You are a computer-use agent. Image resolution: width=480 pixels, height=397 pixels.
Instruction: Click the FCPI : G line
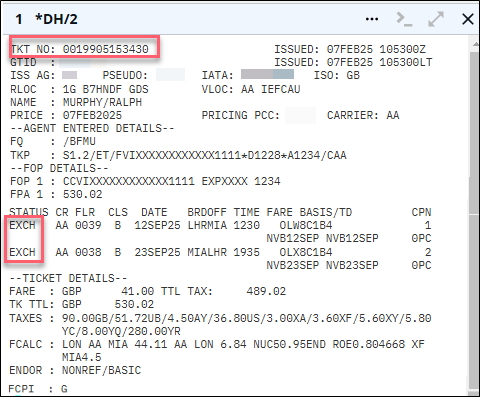(38, 389)
